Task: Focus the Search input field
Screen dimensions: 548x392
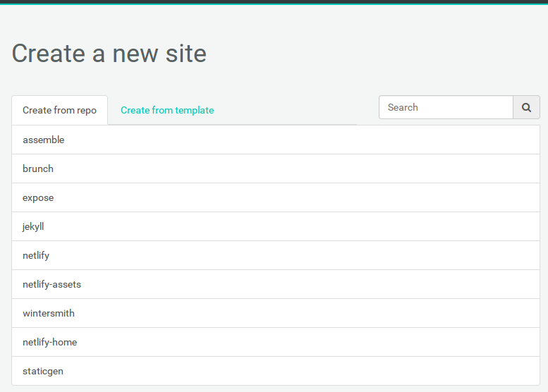Action: (446, 107)
